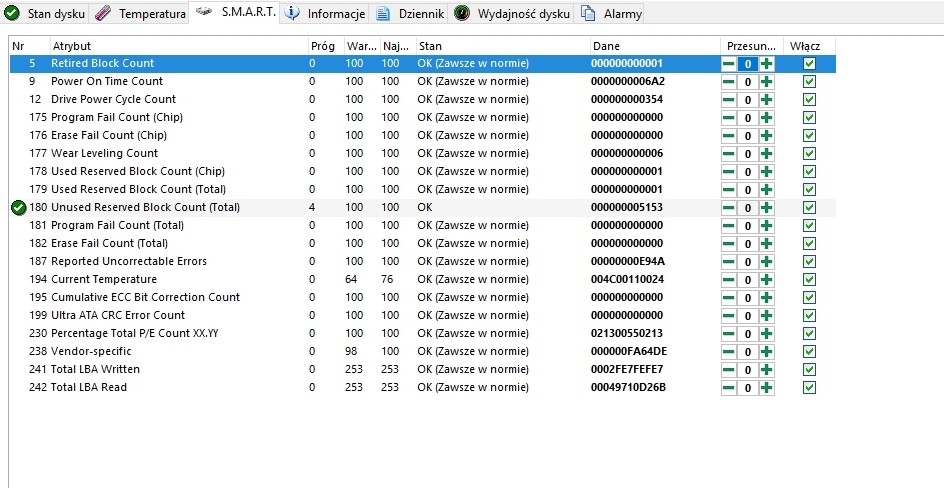Click the Włącz column header

pyautogui.click(x=809, y=46)
